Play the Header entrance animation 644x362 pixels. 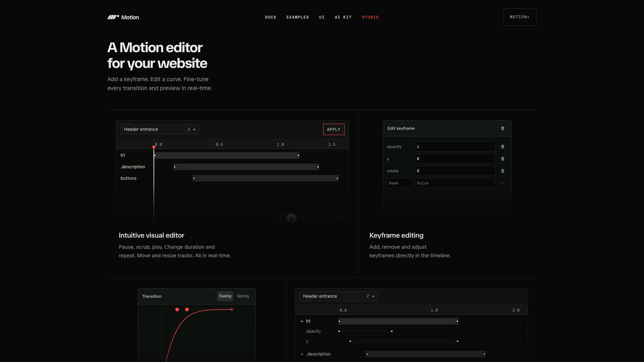point(292,218)
